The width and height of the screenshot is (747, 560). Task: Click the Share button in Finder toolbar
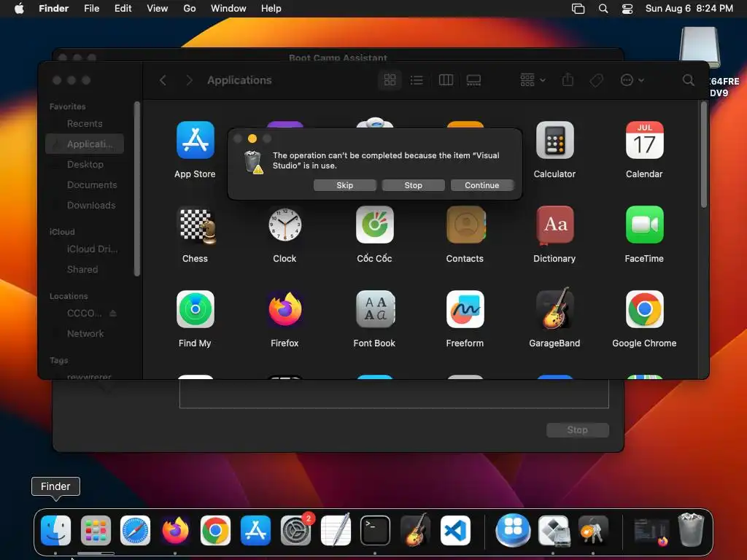[568, 79]
